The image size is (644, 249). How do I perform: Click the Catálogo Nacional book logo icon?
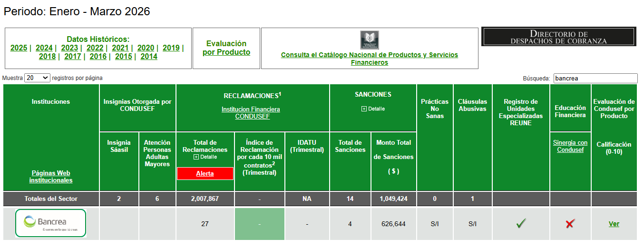370,40
